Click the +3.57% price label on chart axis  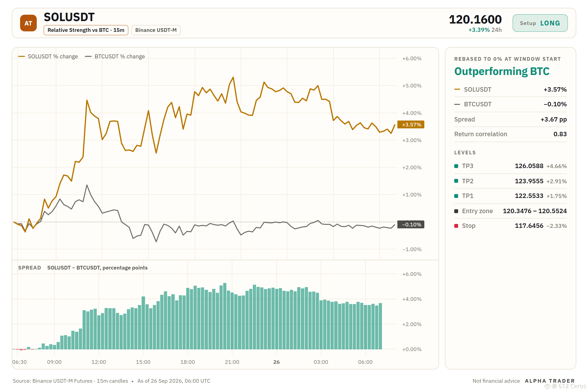pyautogui.click(x=411, y=124)
